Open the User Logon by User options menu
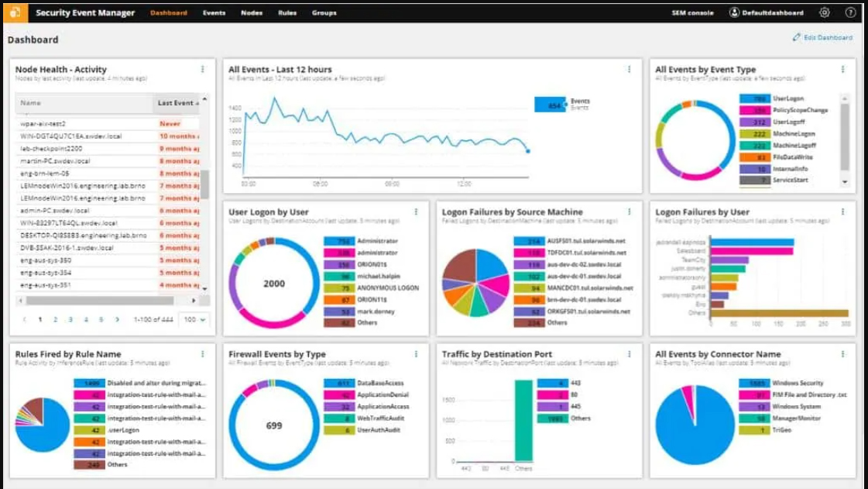 [416, 212]
